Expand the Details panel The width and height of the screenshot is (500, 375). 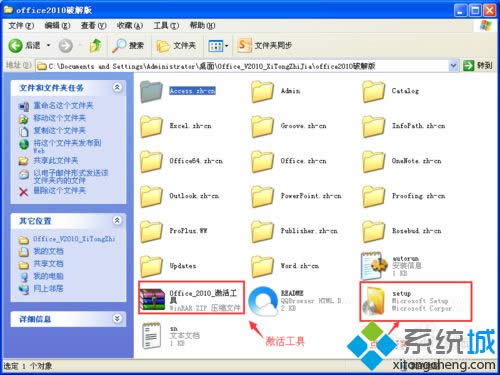click(117, 319)
